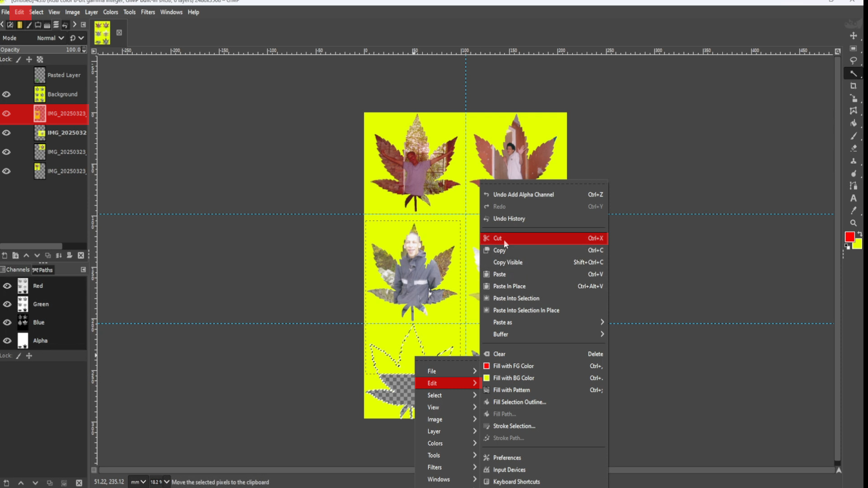Open Preferences from Edit menu
The image size is (868, 488).
tap(544, 458)
